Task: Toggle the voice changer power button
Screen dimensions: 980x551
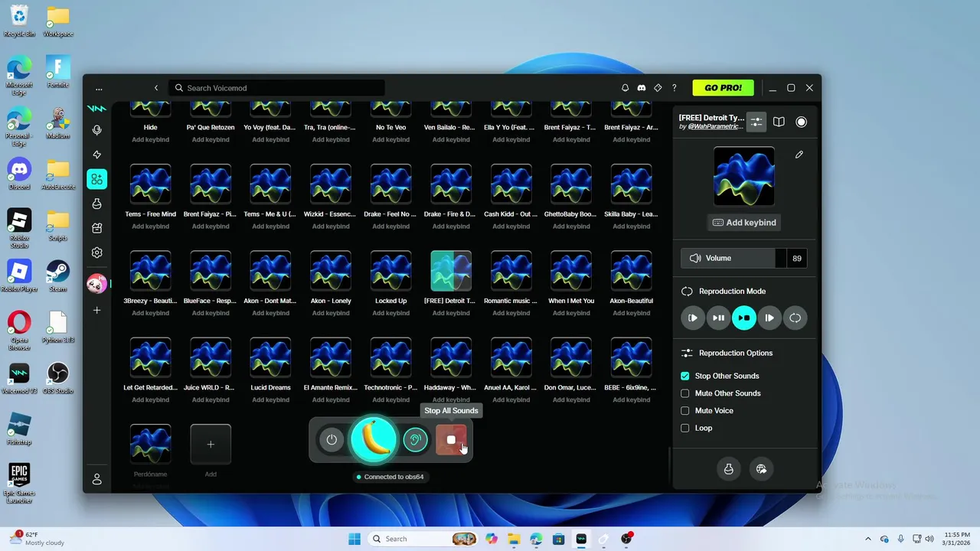Action: tap(332, 439)
